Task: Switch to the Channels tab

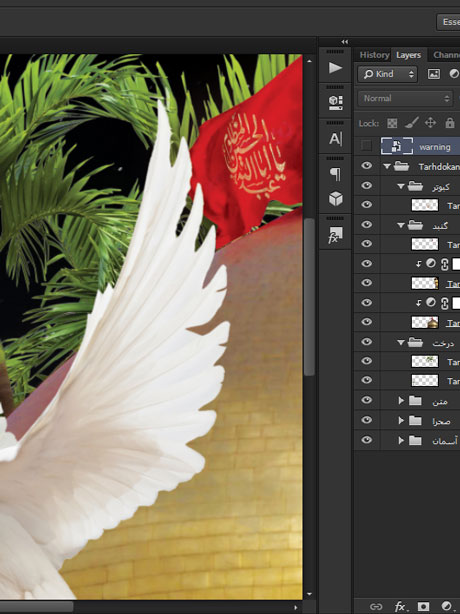Action: 447,55
